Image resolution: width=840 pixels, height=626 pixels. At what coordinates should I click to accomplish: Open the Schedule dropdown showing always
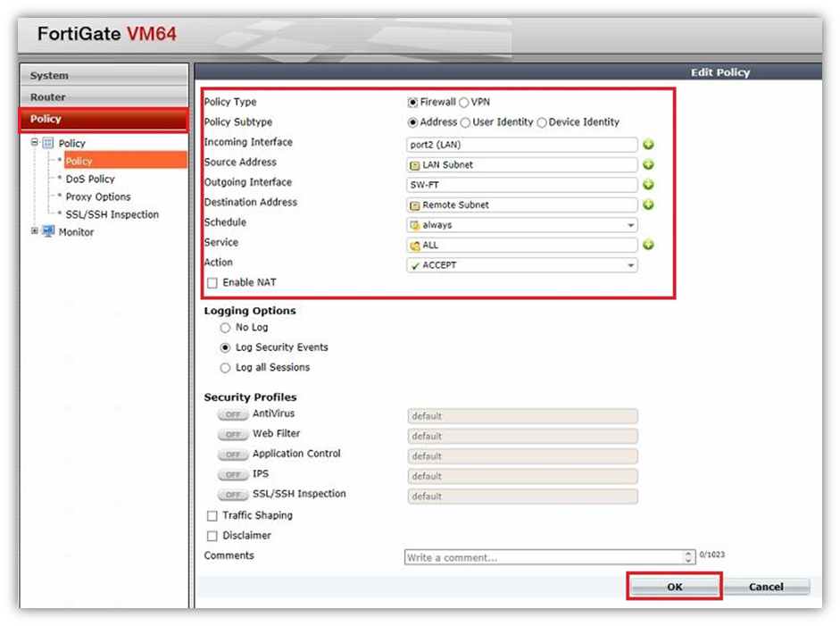point(522,225)
